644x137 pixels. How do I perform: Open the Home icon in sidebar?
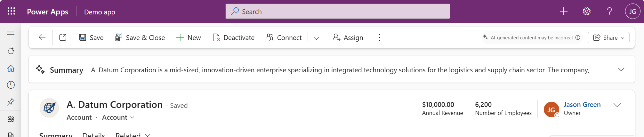11,68
